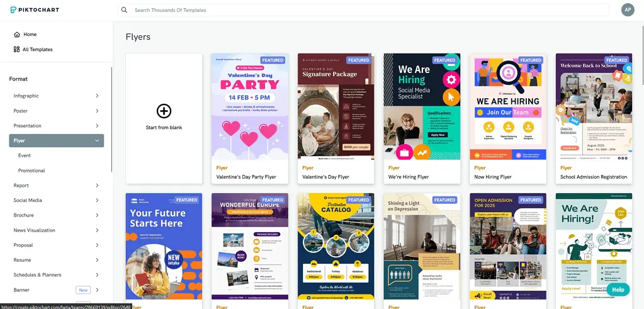Collapse the Flyer format category

(x=97, y=141)
